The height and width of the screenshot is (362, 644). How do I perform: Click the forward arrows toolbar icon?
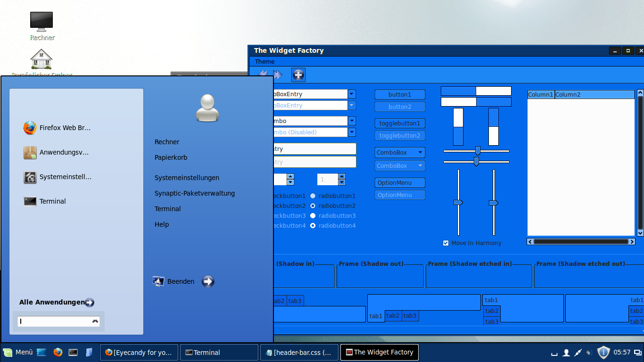[277, 74]
